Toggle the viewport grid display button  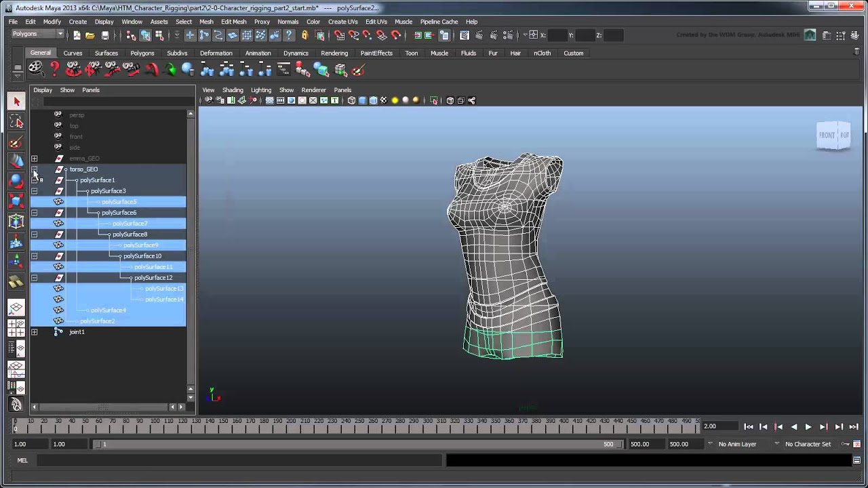269,100
